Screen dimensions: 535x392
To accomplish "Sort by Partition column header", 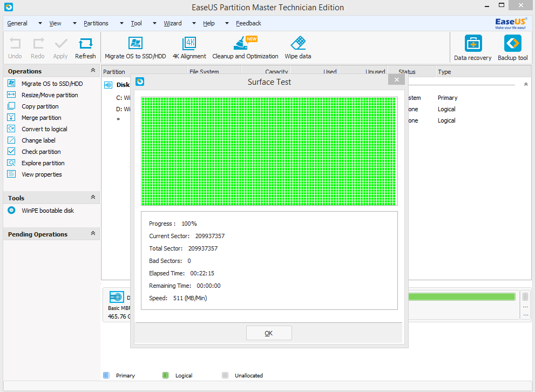I will [144, 72].
